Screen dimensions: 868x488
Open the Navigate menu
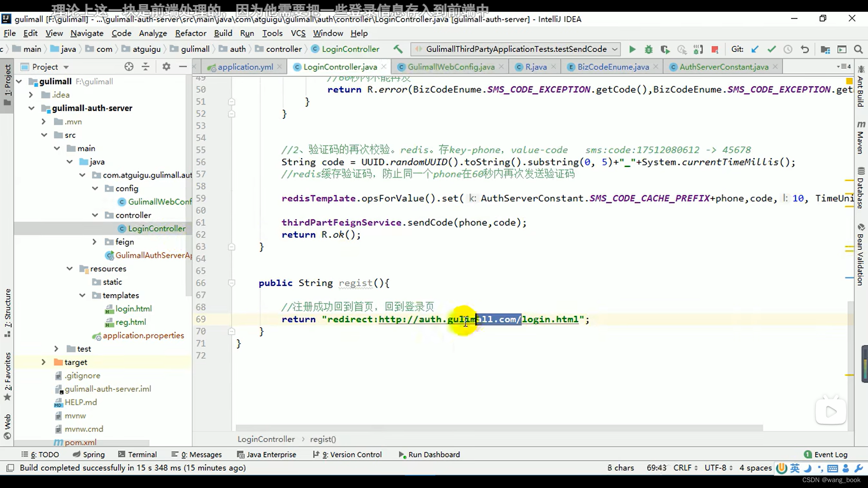click(x=87, y=33)
